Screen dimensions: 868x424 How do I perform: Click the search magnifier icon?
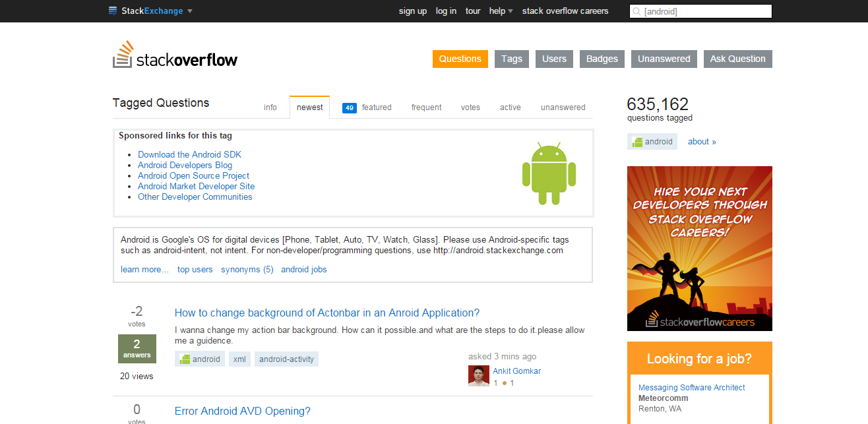click(x=636, y=11)
